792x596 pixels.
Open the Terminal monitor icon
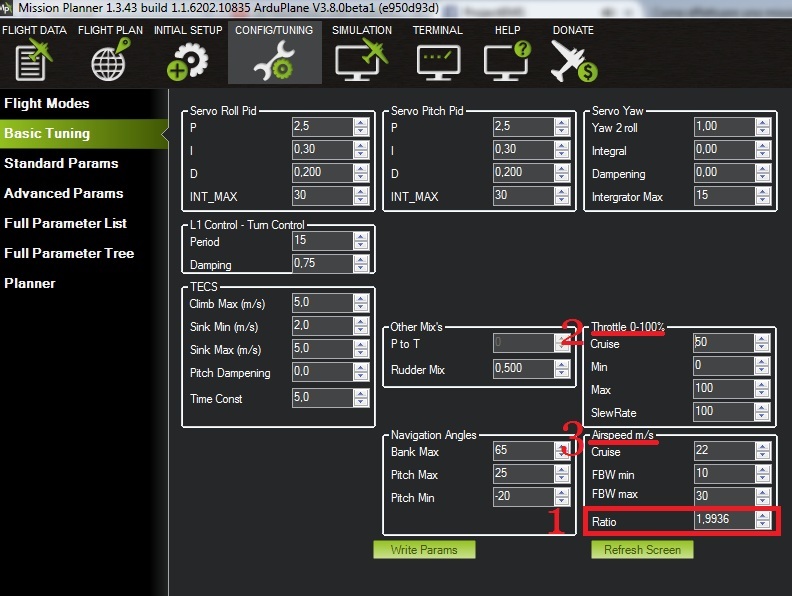[x=438, y=63]
